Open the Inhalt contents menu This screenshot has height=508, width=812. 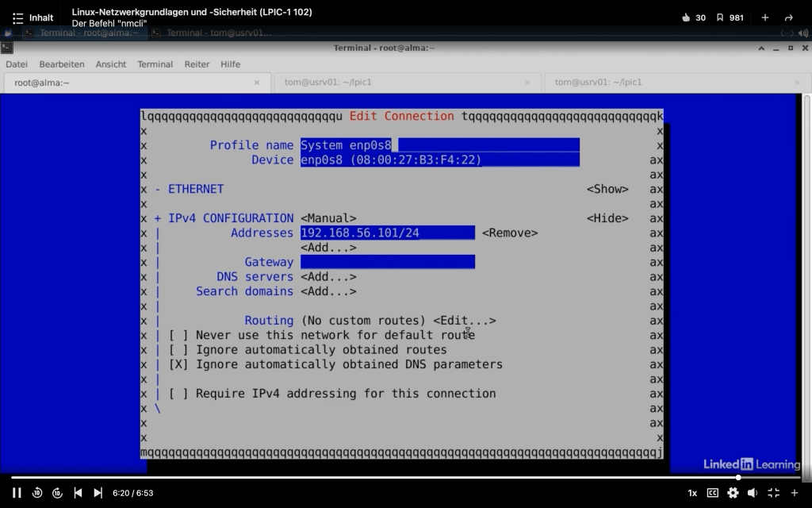coord(33,17)
